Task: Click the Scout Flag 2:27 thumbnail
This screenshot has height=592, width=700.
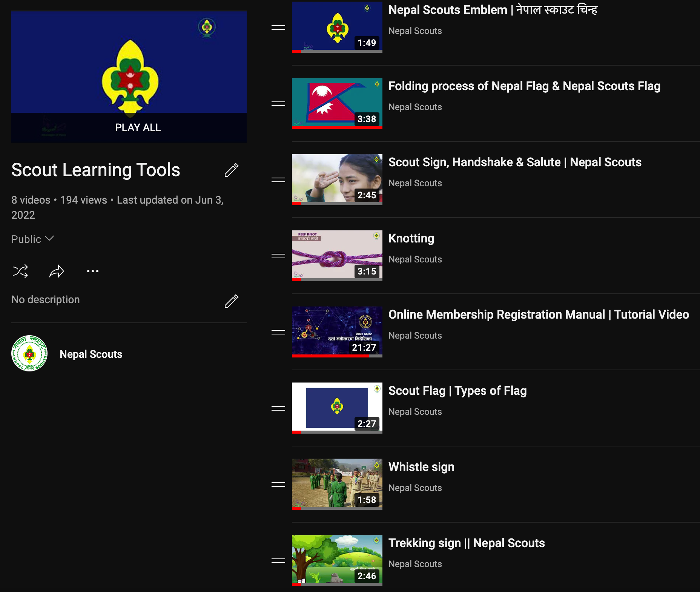Action: (x=337, y=408)
